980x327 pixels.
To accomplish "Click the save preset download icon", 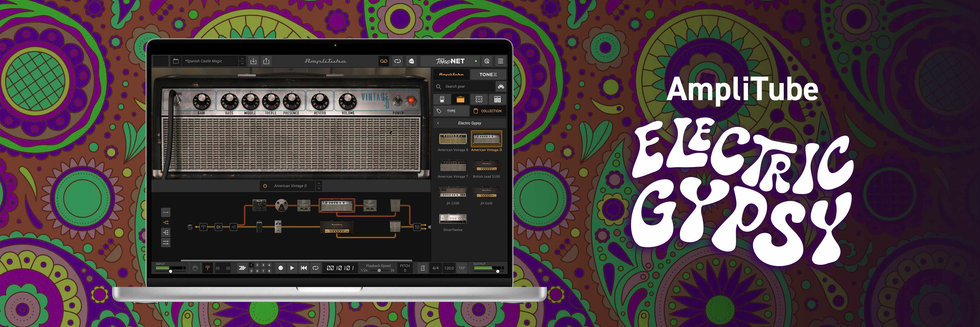I will tap(253, 61).
